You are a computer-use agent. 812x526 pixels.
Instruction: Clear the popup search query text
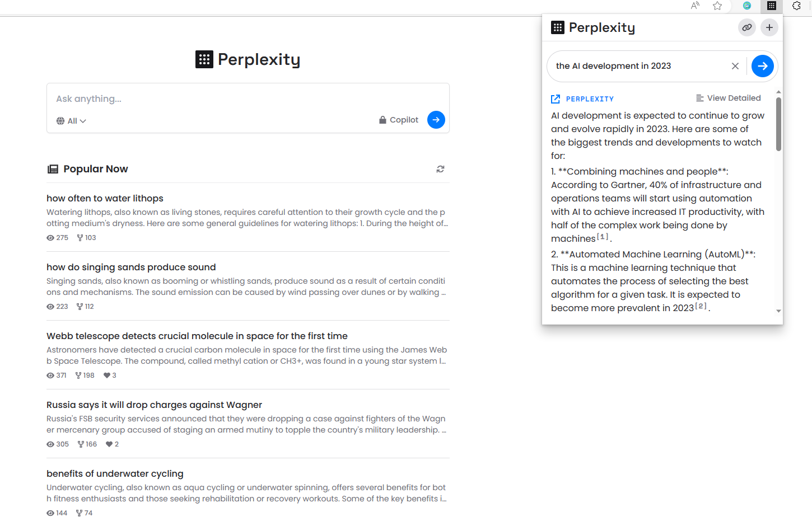pos(735,66)
